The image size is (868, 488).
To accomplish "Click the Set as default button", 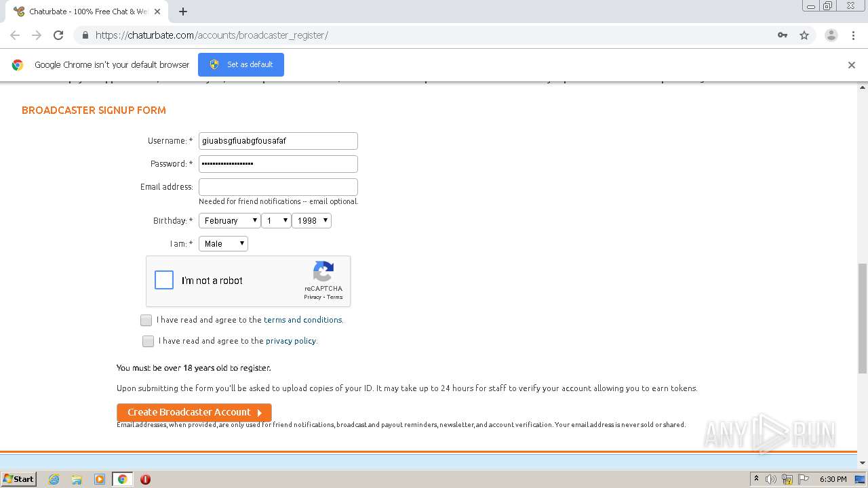I will [241, 64].
